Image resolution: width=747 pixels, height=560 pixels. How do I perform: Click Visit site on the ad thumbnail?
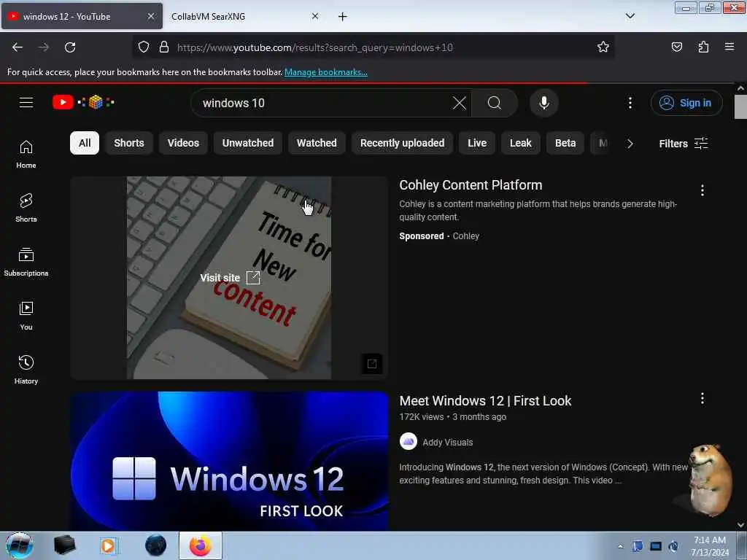pos(230,278)
